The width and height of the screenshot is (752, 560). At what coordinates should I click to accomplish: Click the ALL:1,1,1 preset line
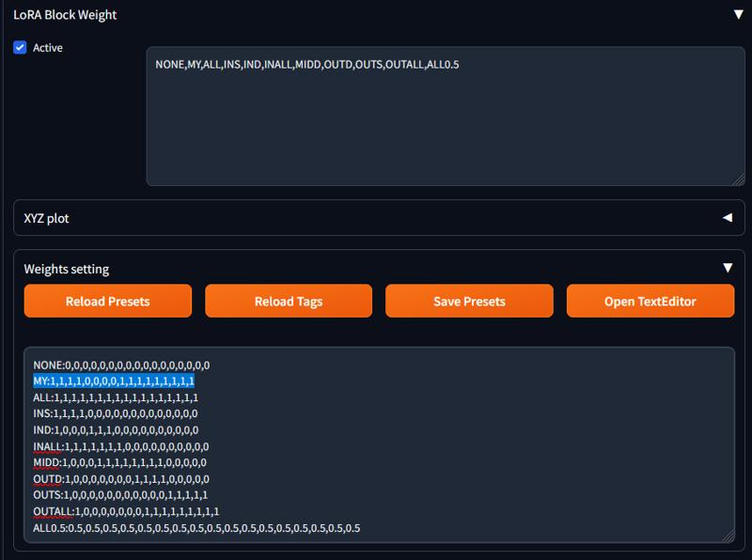[116, 397]
